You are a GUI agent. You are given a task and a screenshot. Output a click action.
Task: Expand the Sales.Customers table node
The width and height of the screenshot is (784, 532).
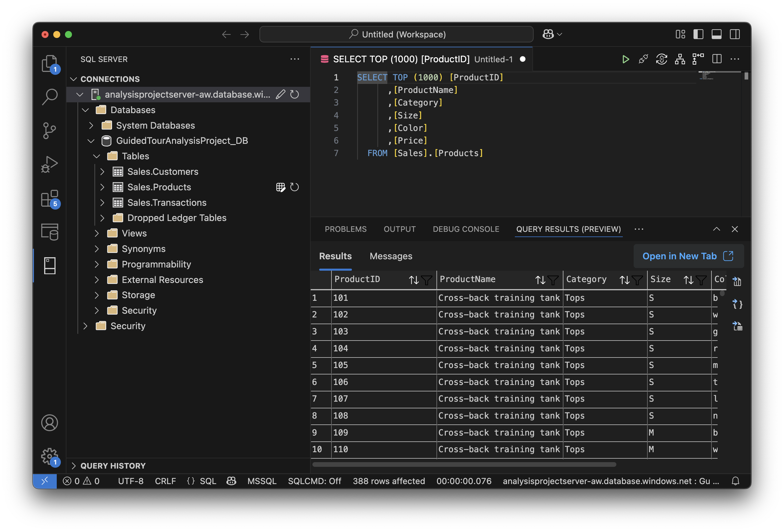tap(102, 172)
